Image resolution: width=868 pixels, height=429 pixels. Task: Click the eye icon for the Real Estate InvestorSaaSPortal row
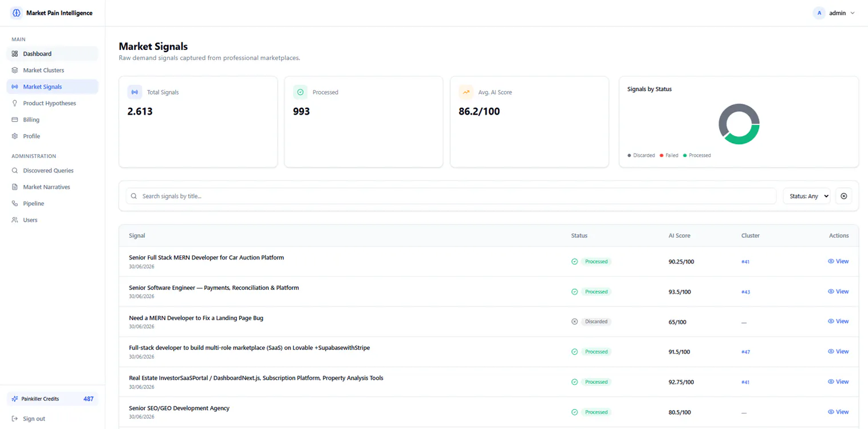click(x=831, y=381)
